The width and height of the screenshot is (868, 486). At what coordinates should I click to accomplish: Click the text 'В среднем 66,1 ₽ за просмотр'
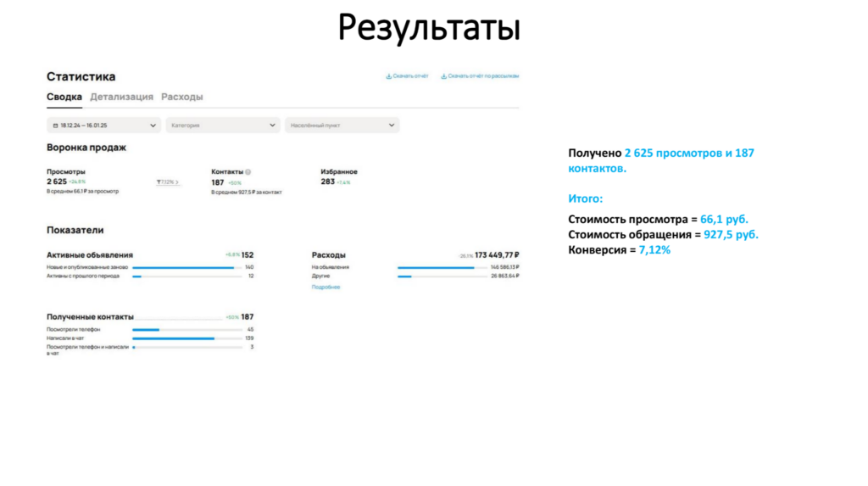pos(82,191)
